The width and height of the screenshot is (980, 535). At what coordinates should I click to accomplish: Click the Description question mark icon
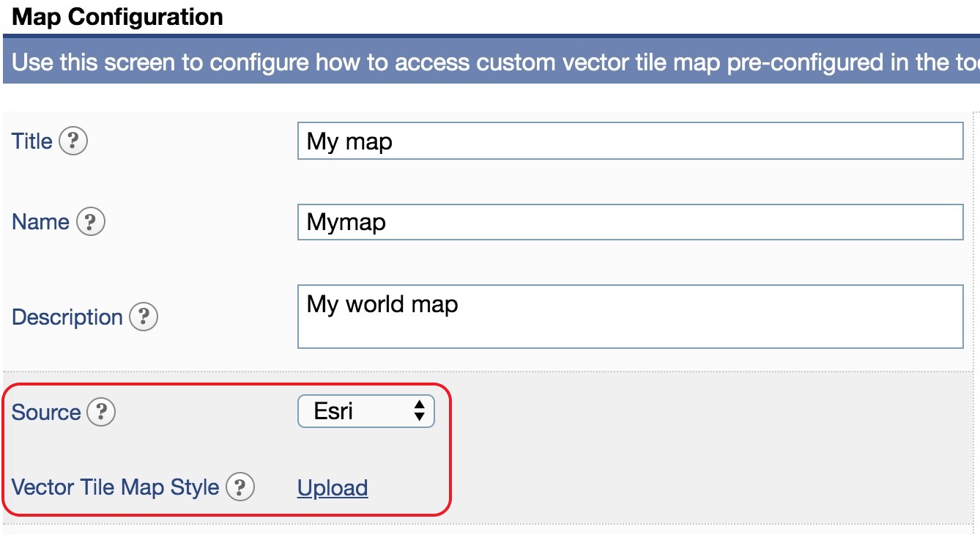pos(143,317)
